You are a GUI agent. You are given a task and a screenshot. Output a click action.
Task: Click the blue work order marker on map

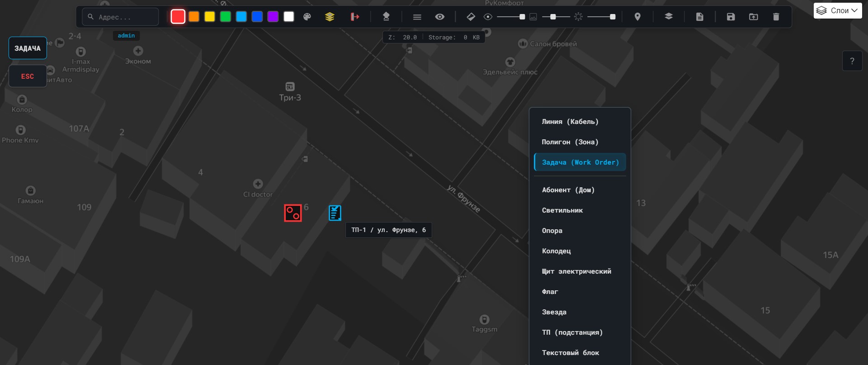[x=335, y=213]
